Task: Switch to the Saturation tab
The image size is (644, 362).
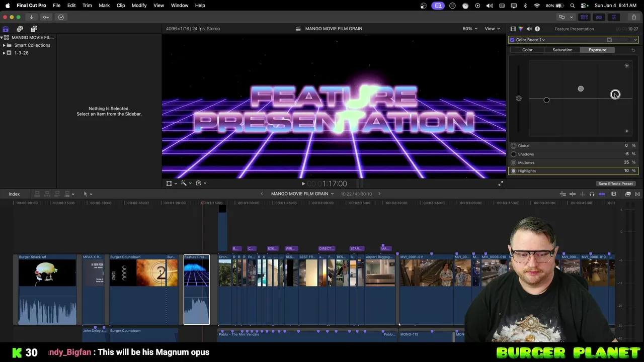Action: tap(562, 50)
